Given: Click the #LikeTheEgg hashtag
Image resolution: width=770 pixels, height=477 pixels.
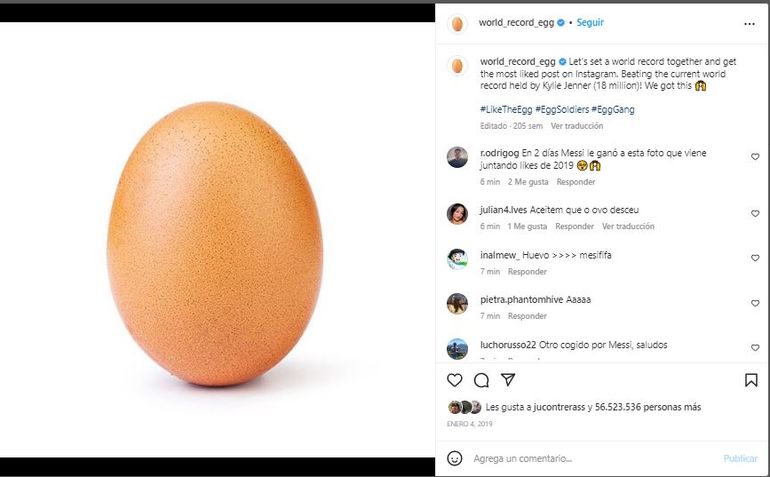Looking at the screenshot, I should click(x=505, y=108).
